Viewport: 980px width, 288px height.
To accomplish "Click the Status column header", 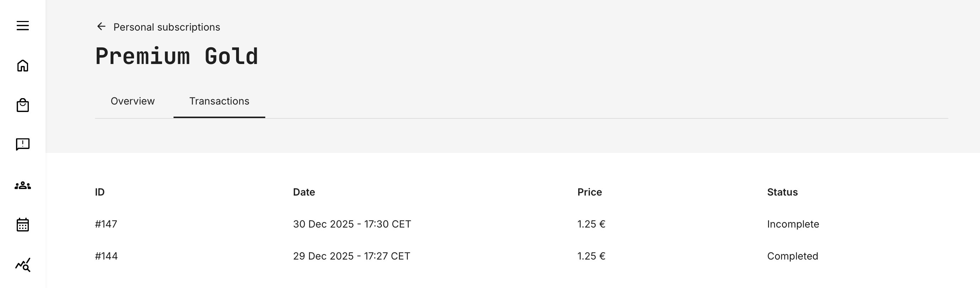I will 782,192.
